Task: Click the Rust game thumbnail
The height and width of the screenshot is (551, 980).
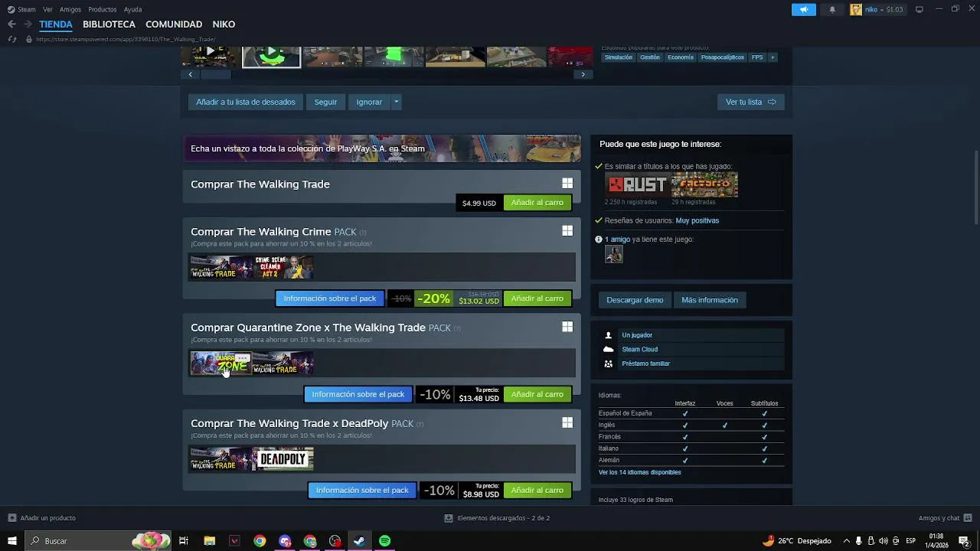Action: pyautogui.click(x=637, y=184)
